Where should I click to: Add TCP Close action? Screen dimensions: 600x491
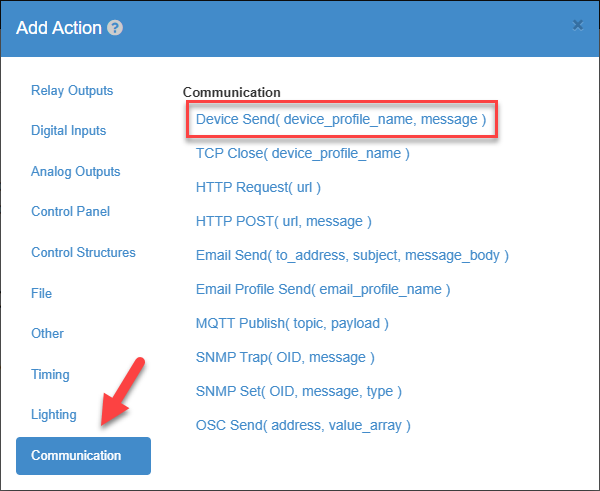303,153
